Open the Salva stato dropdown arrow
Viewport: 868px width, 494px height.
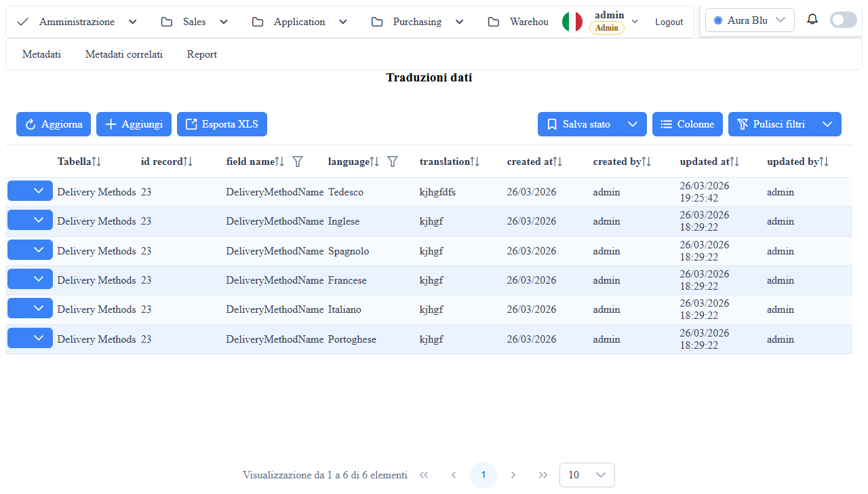point(633,124)
